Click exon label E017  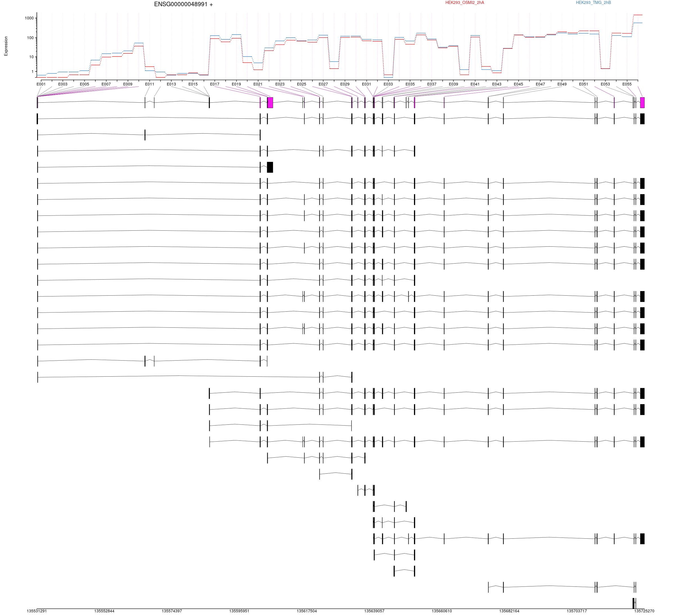pos(215,84)
